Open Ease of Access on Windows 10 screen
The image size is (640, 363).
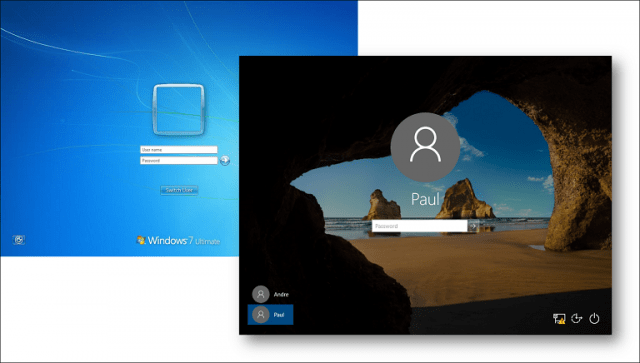click(x=576, y=318)
